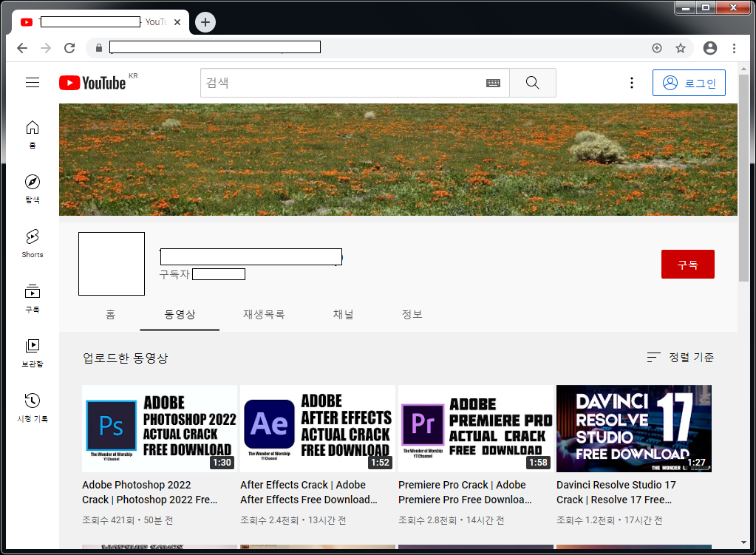Open the Library sidebar icon
The height and width of the screenshot is (555, 756).
pos(33,353)
